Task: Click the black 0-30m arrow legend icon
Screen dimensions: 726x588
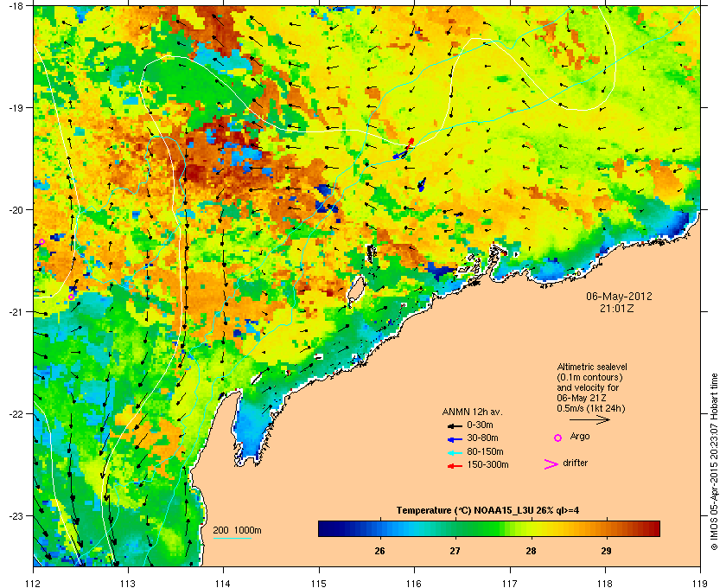Action: (455, 425)
